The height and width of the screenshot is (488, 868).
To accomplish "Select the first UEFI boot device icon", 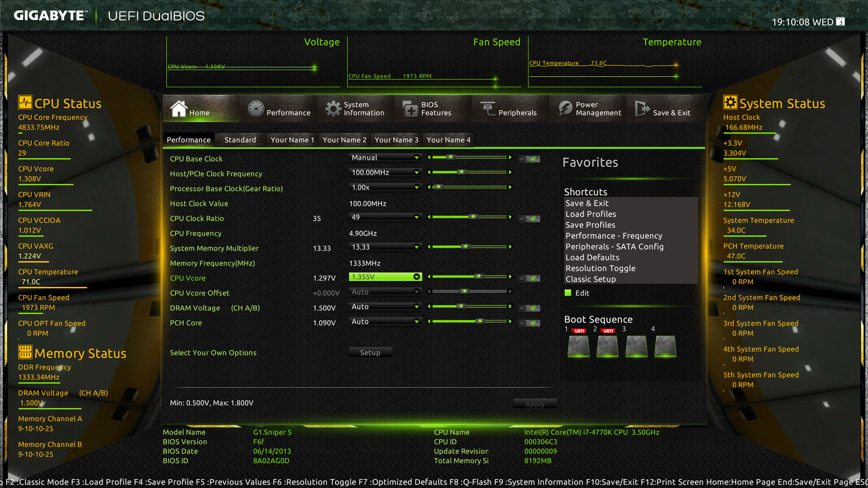I will [578, 346].
